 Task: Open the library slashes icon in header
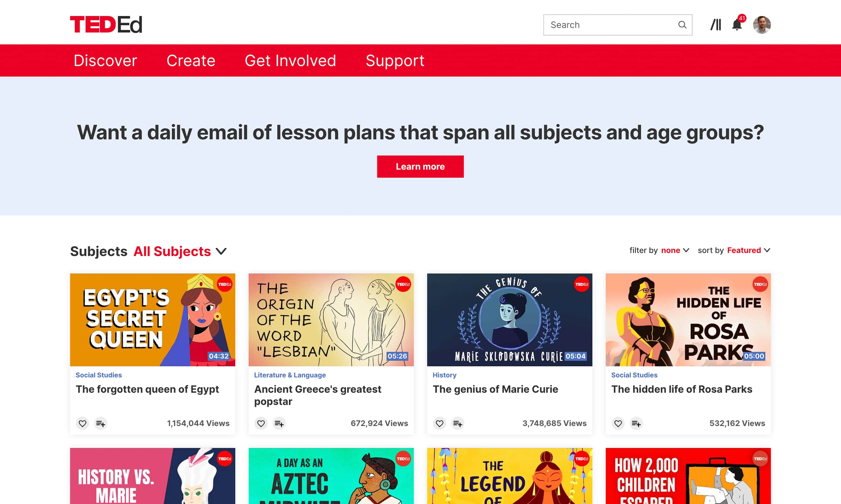tap(715, 25)
